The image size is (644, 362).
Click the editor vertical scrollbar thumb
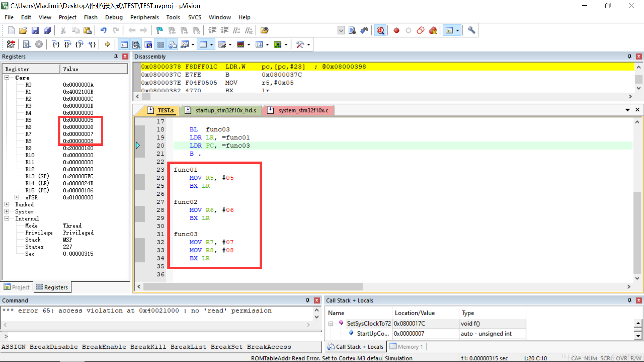pyautogui.click(x=637, y=233)
